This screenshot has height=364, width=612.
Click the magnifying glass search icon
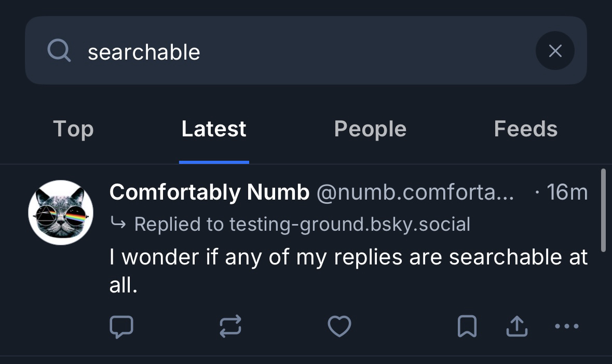(59, 51)
